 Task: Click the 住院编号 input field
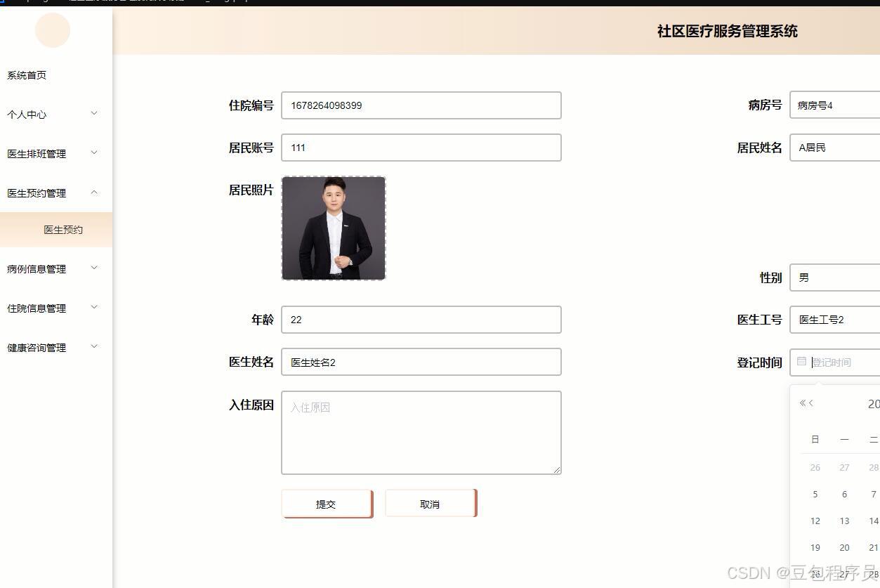pos(421,105)
